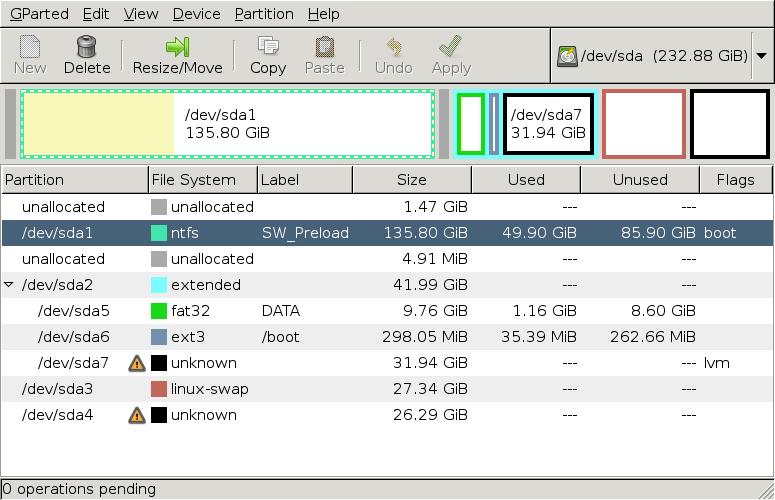The image size is (775, 500).
Task: Click the ext3 blue color swatch
Action: [x=159, y=337]
